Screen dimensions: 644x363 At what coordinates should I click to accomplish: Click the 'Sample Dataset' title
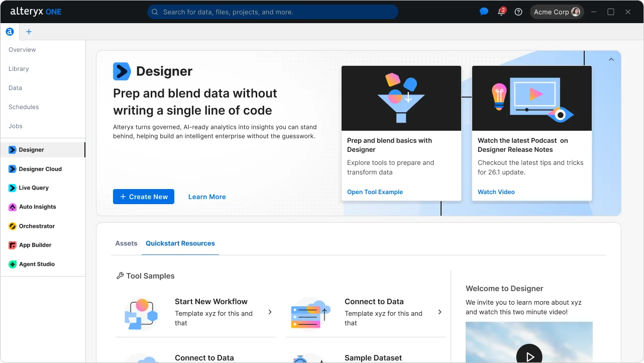click(373, 358)
